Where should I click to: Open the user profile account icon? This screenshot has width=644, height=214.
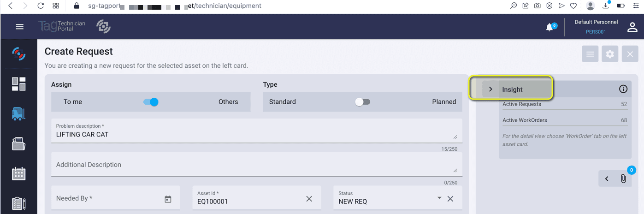pyautogui.click(x=632, y=27)
